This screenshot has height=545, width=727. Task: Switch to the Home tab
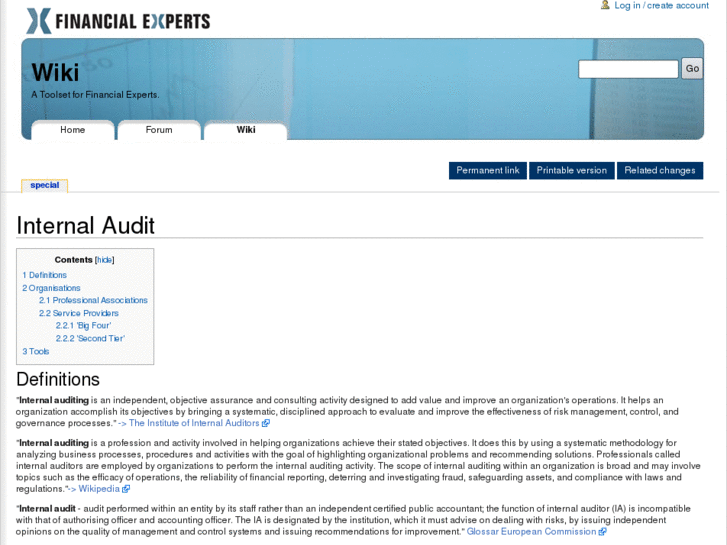[72, 130]
